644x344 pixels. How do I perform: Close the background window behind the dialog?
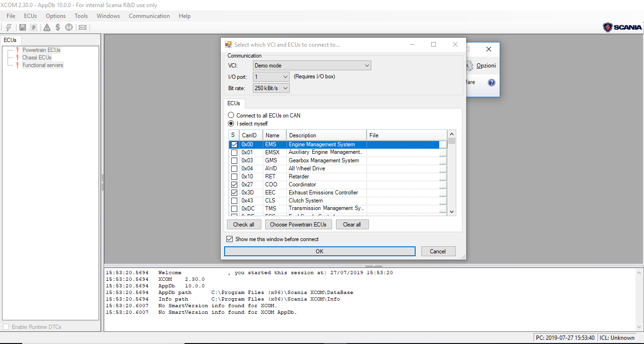click(489, 49)
